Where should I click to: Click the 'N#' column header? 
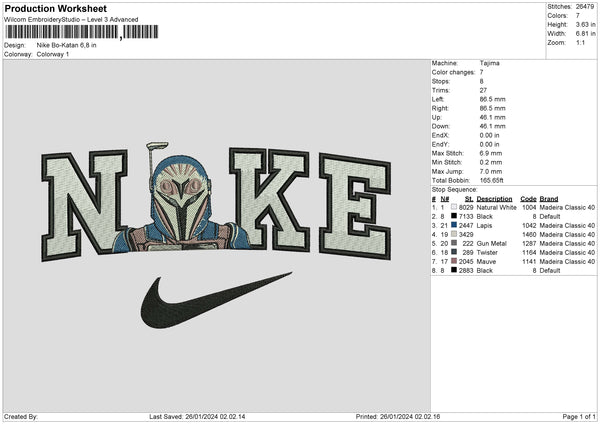coord(445,199)
